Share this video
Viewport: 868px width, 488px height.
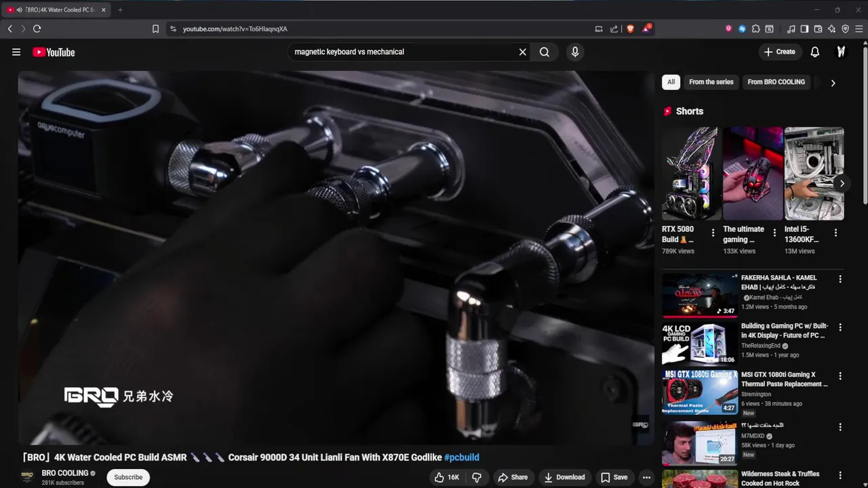[513, 477]
